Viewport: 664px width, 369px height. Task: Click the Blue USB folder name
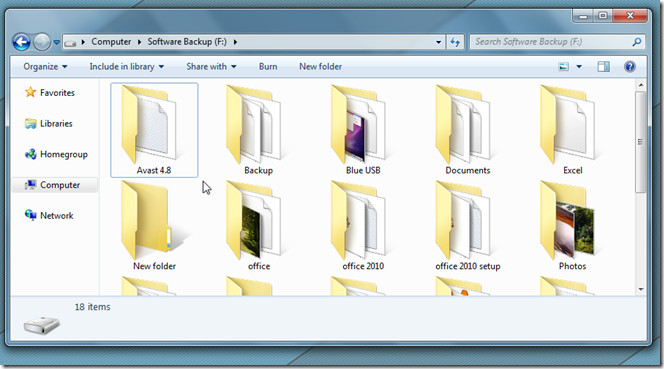click(363, 170)
